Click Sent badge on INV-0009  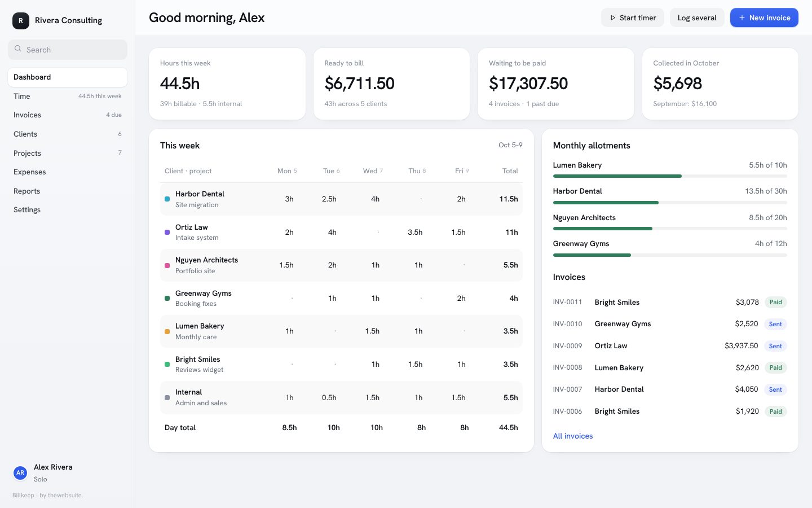775,346
